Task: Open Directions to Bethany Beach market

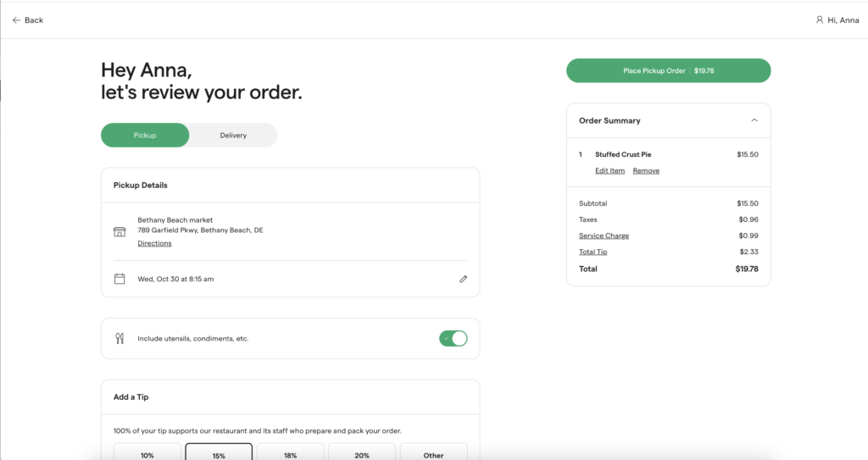Action: click(154, 243)
